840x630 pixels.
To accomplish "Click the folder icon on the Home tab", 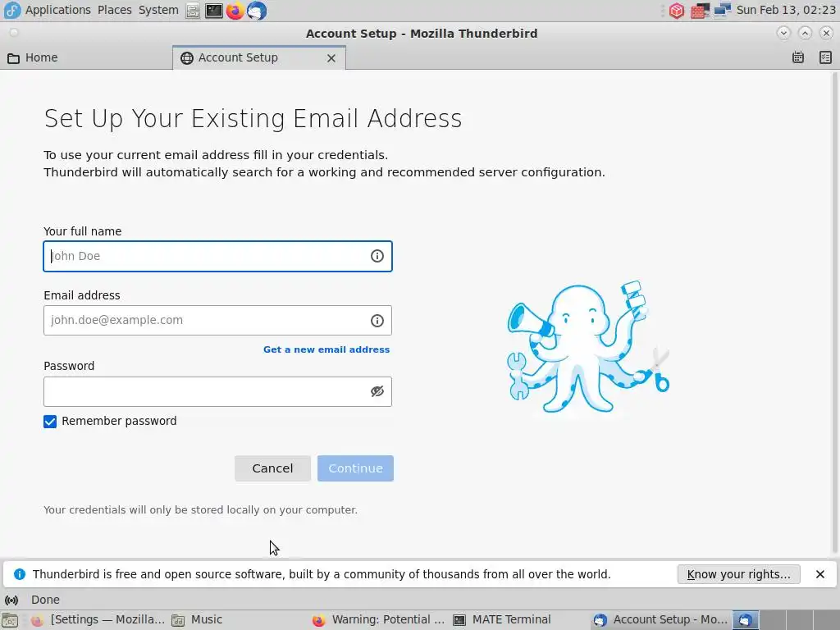I will click(13, 58).
